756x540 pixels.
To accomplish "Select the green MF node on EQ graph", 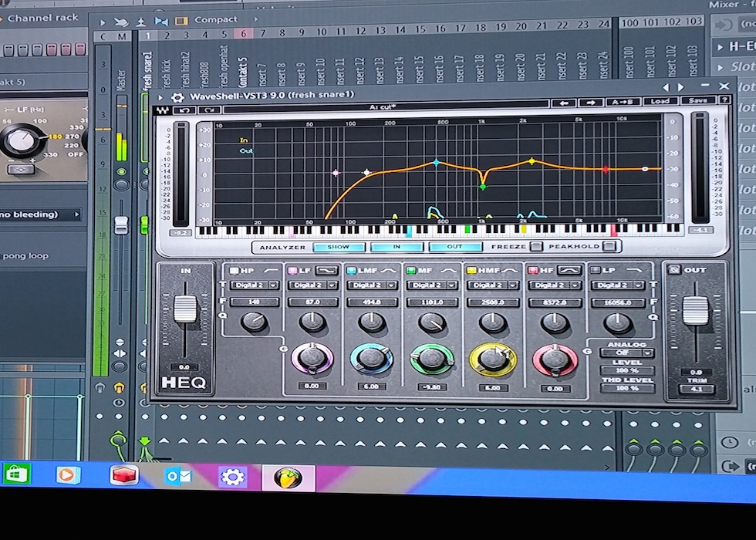I will coord(483,187).
